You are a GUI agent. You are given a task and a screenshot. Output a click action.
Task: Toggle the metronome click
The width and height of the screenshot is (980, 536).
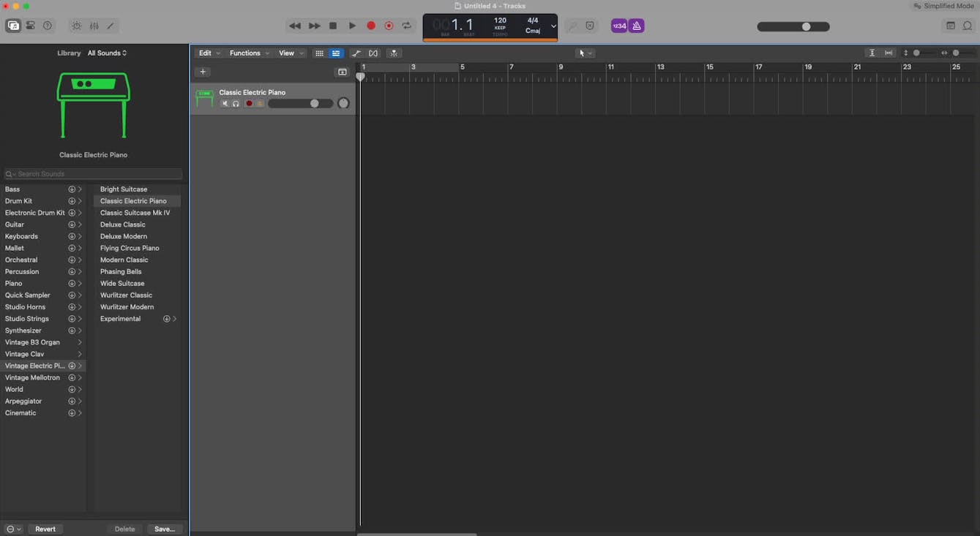pyautogui.click(x=637, y=26)
